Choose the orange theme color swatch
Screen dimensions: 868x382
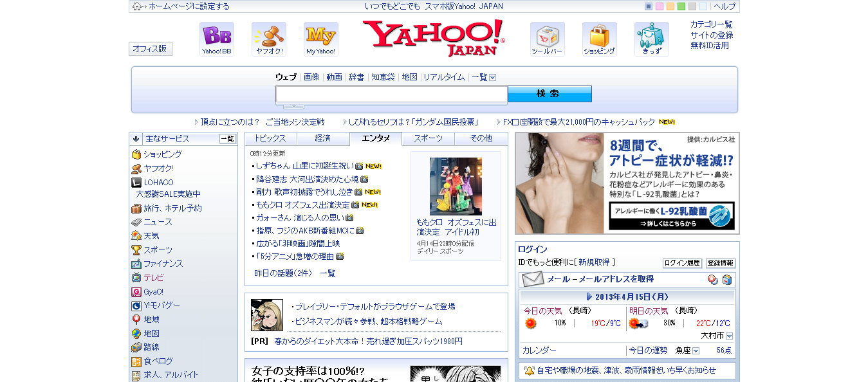(670, 6)
